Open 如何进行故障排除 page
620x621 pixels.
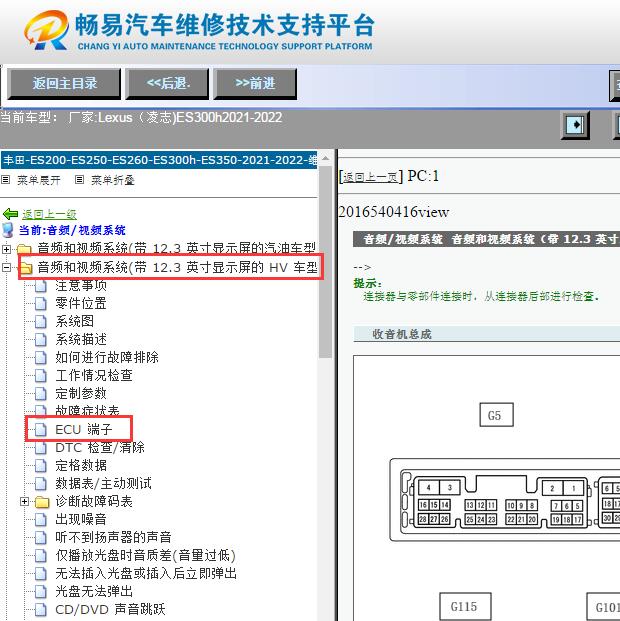click(107, 357)
